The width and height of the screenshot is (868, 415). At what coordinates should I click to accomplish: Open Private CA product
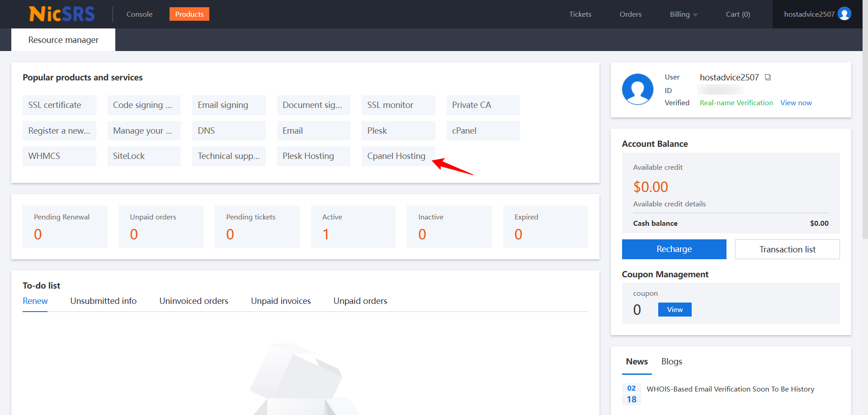[483, 105]
